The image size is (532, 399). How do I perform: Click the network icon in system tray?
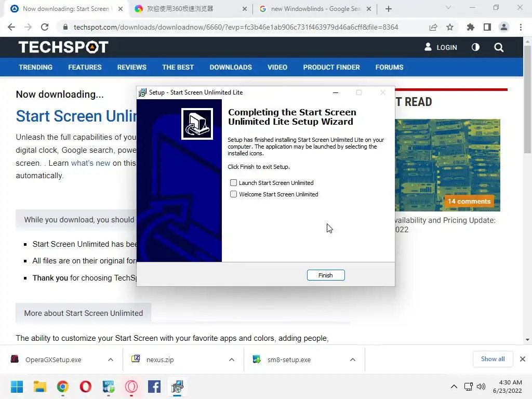coord(469,387)
